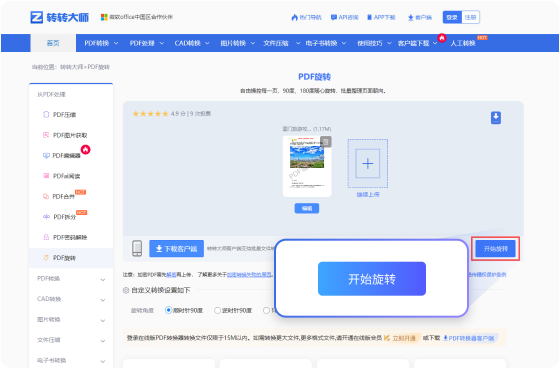Open 图片转换 dropdown in top navigation
This screenshot has height=369, width=560.
point(238,43)
